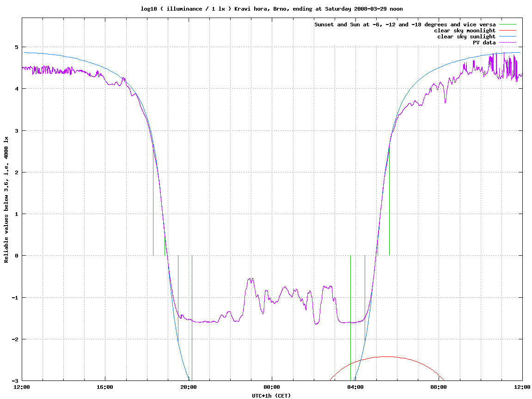
Task: Click the y-axis tick label -2
Action: pos(15,339)
